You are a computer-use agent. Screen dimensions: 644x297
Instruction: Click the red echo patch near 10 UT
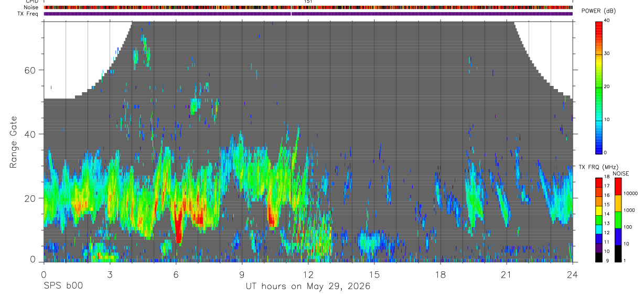pyautogui.click(x=272, y=216)
